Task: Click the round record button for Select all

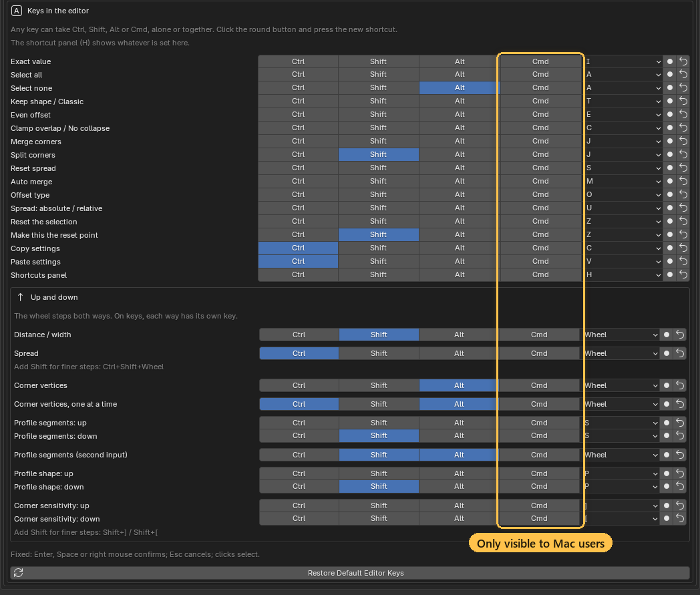Action: [670, 75]
